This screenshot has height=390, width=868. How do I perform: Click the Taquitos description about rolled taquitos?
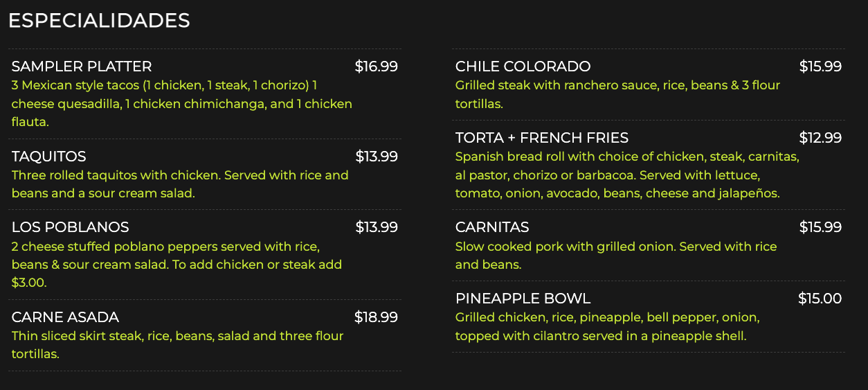tap(180, 184)
